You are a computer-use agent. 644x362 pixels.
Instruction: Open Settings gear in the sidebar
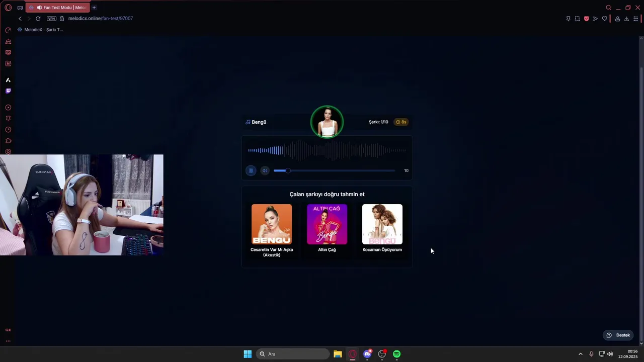pos(8,151)
